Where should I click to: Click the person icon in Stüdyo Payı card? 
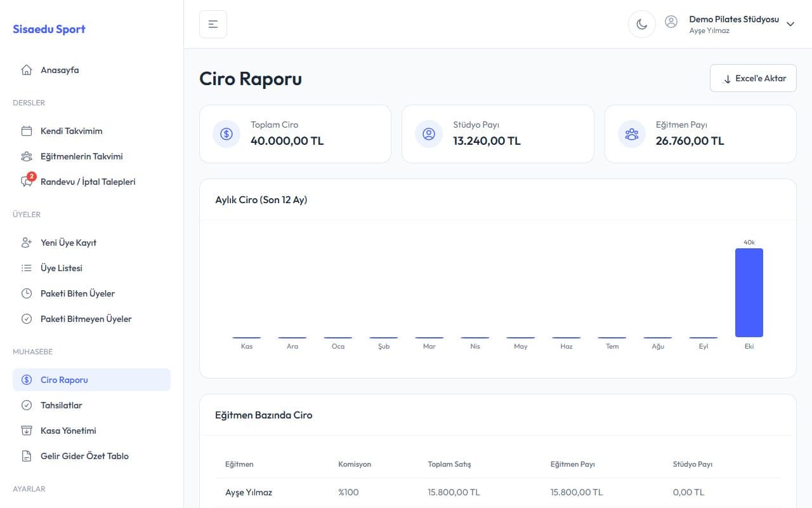click(429, 134)
